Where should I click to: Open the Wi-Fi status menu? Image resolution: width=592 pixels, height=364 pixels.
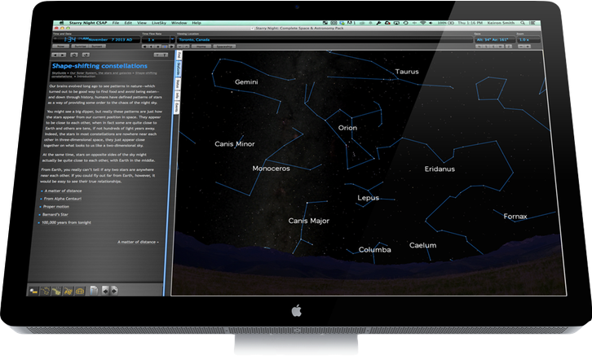[x=423, y=23]
